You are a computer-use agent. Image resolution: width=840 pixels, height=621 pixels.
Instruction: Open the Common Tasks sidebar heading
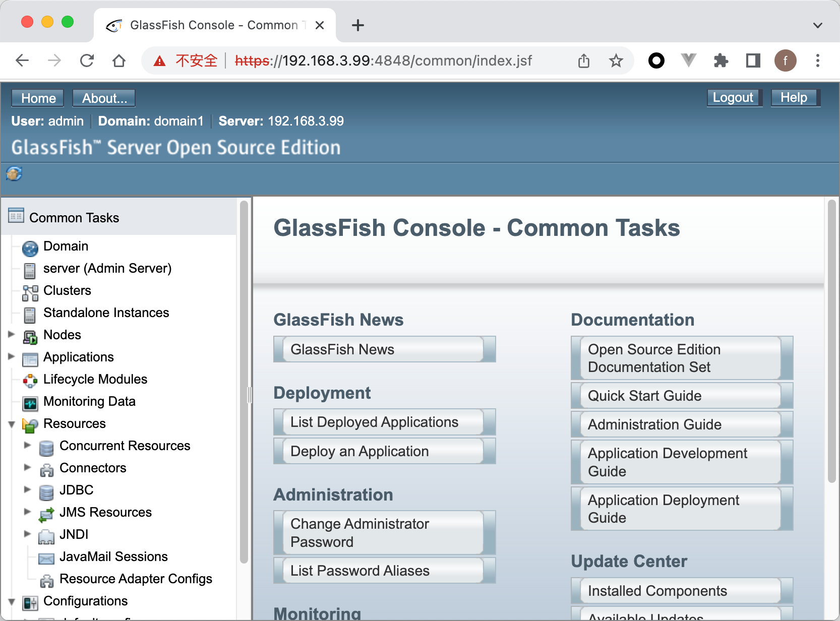click(x=74, y=218)
